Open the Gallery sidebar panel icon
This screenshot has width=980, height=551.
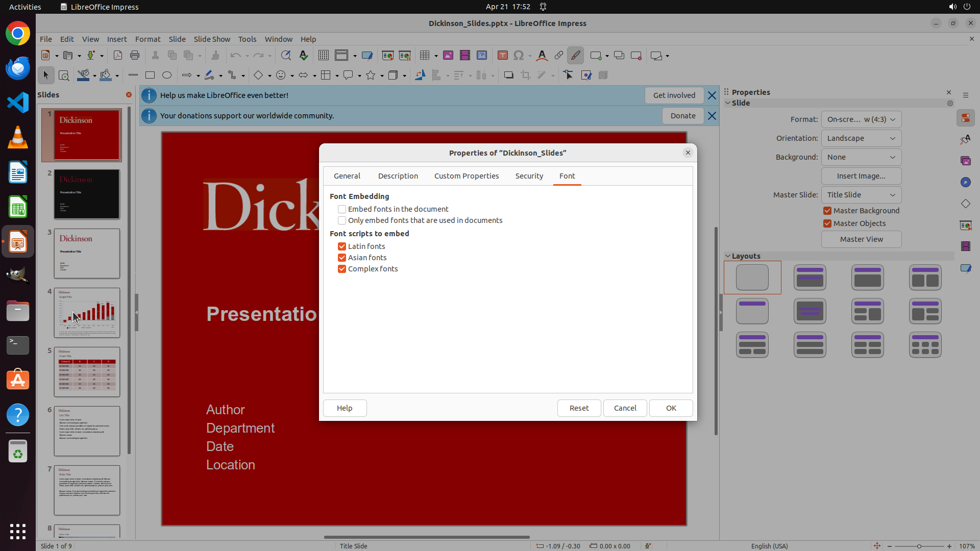(965, 161)
